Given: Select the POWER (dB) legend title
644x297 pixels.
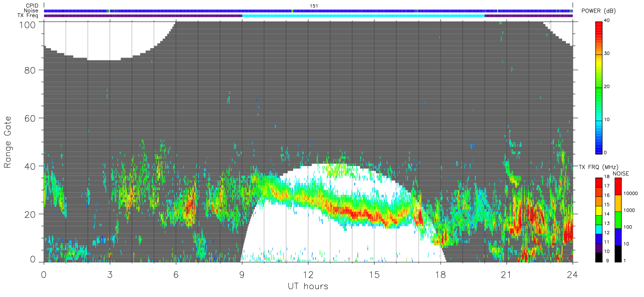Looking at the screenshot, I should (598, 11).
